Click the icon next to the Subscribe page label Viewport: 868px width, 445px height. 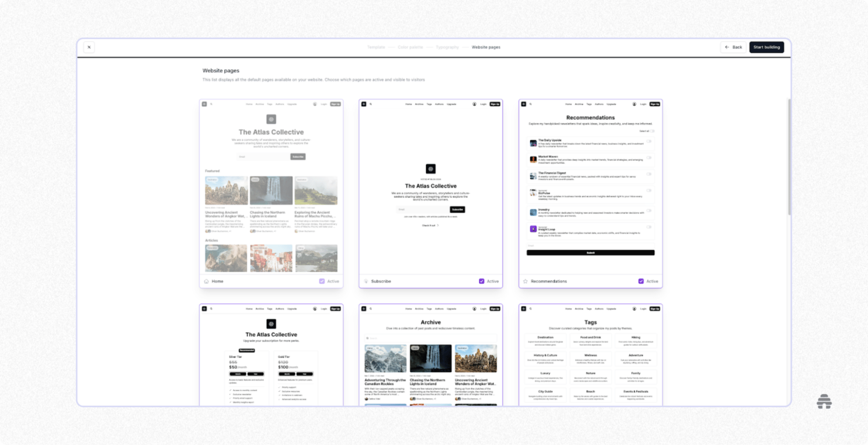click(366, 281)
